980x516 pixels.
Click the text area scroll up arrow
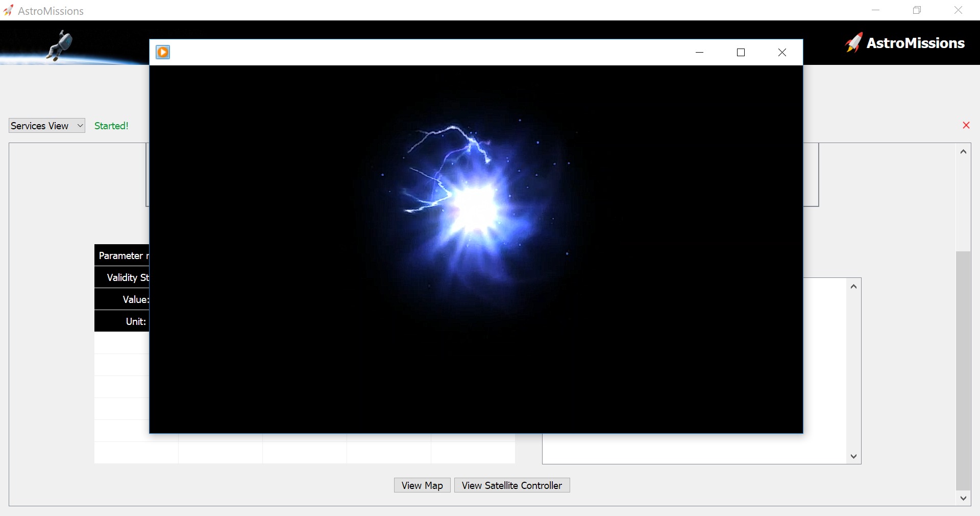tap(853, 287)
